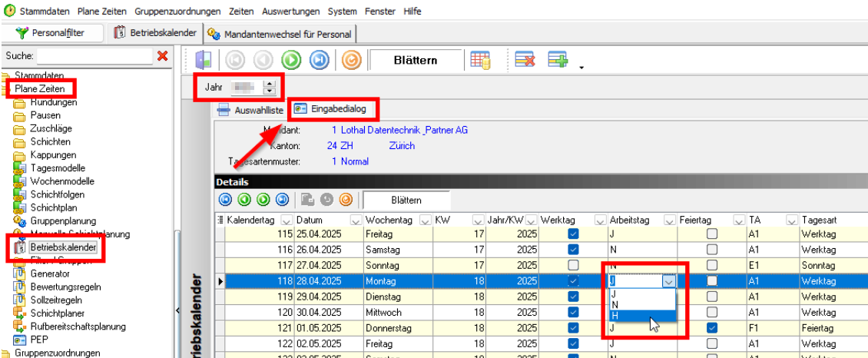Image resolution: width=868 pixels, height=358 pixels.
Task: Toggle Werktag checkbox for 25.04.2025
Action: [573, 234]
